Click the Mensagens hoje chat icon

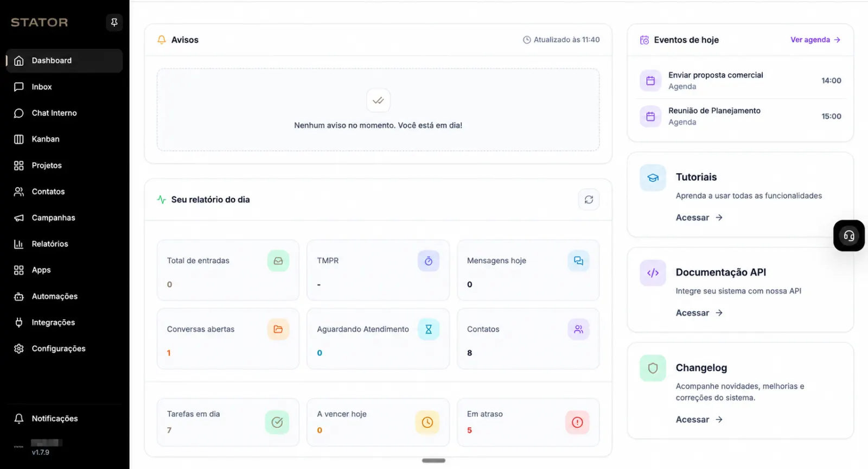[578, 261]
